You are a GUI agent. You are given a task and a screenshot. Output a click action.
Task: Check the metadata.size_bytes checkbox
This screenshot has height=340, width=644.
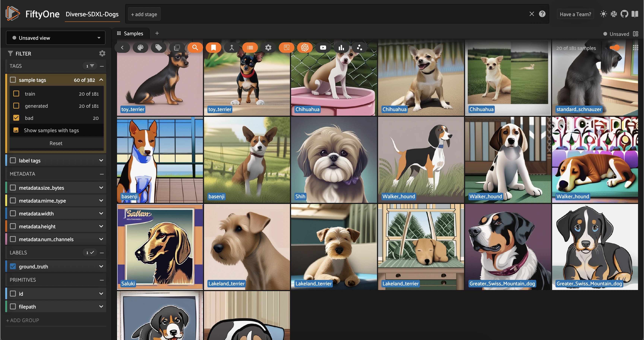(x=13, y=188)
